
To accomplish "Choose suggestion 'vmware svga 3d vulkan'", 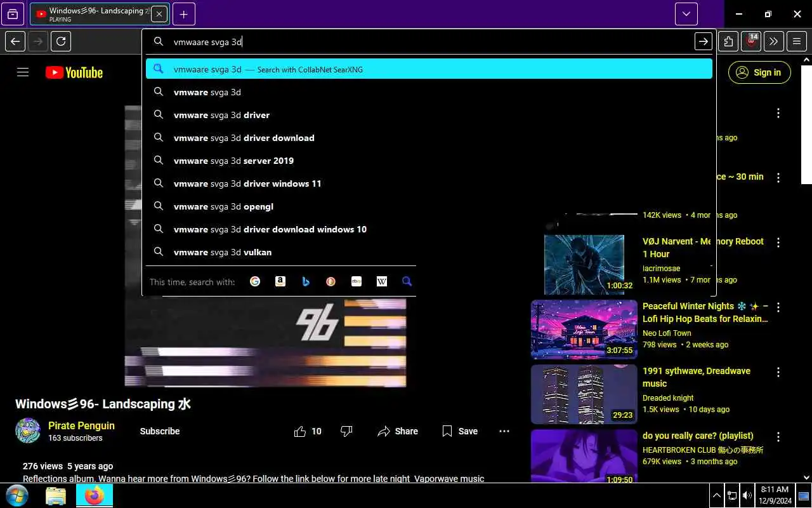I will (429, 252).
